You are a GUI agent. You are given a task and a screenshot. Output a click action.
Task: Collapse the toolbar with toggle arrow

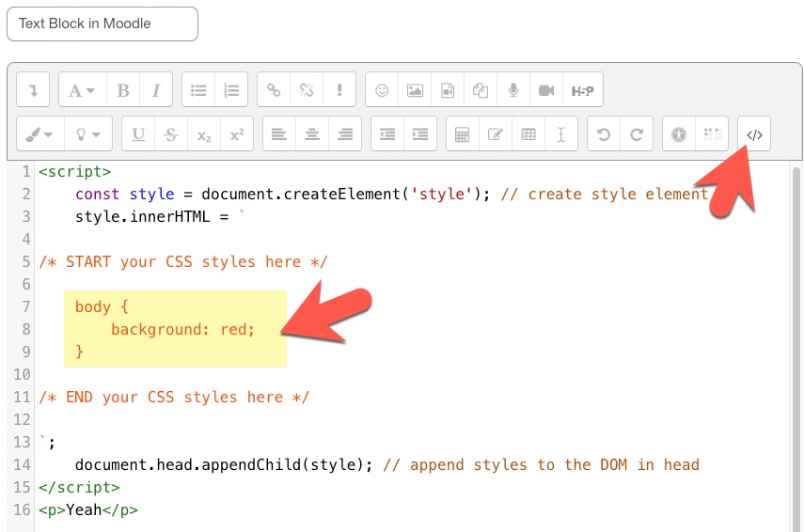tap(33, 90)
